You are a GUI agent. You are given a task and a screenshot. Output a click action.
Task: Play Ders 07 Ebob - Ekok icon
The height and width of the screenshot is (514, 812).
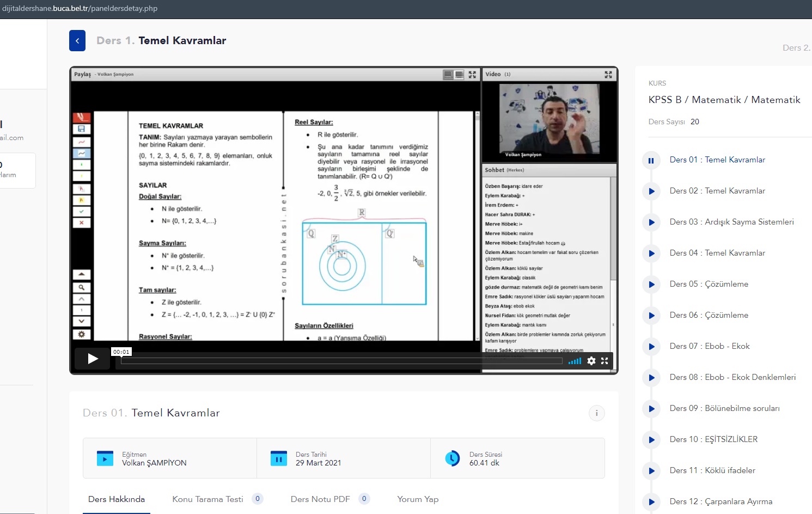(651, 347)
